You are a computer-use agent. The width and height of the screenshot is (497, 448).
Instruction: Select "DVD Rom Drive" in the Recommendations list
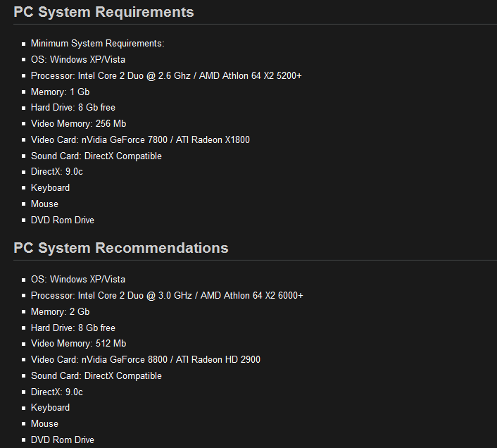coord(62,440)
